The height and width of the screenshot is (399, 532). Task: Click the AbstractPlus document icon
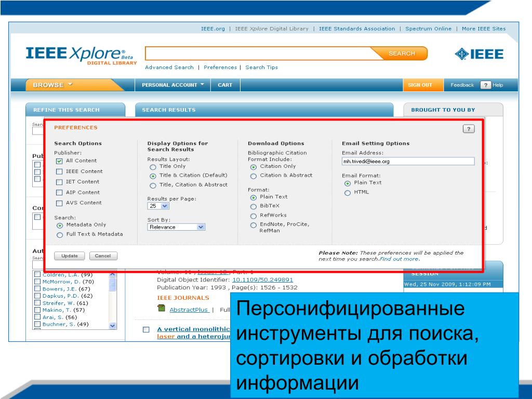click(x=162, y=309)
